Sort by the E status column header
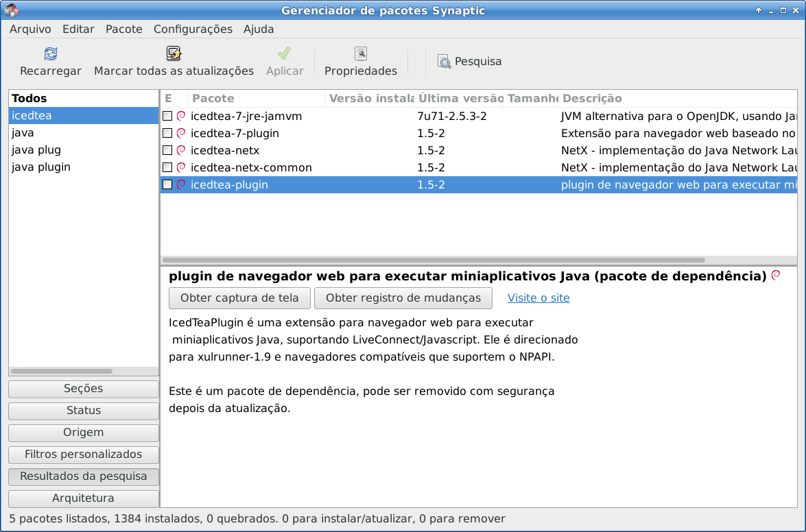This screenshot has height=532, width=806. (167, 99)
